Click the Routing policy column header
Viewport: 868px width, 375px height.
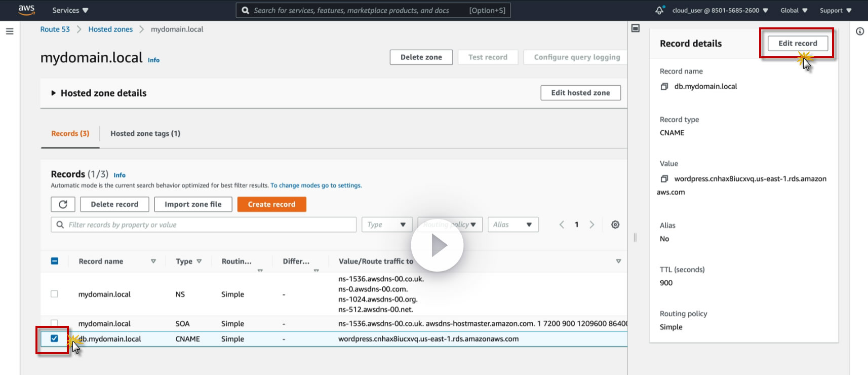pyautogui.click(x=236, y=261)
